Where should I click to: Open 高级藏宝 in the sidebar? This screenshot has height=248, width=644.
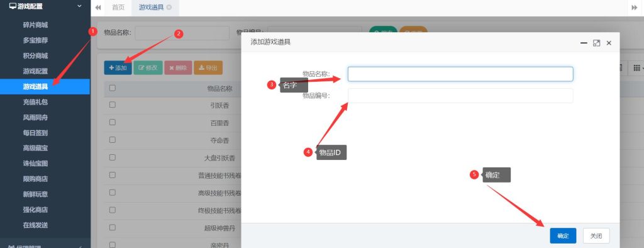tap(35, 148)
